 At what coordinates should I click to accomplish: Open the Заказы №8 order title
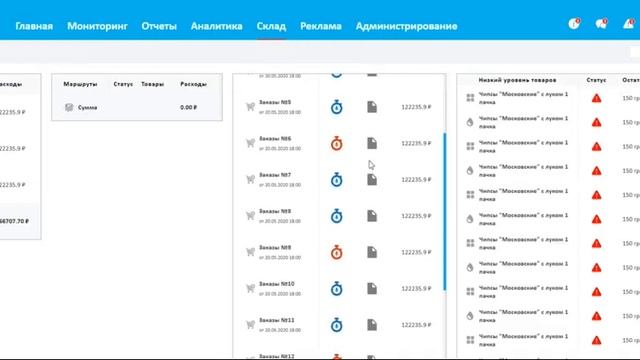275,211
